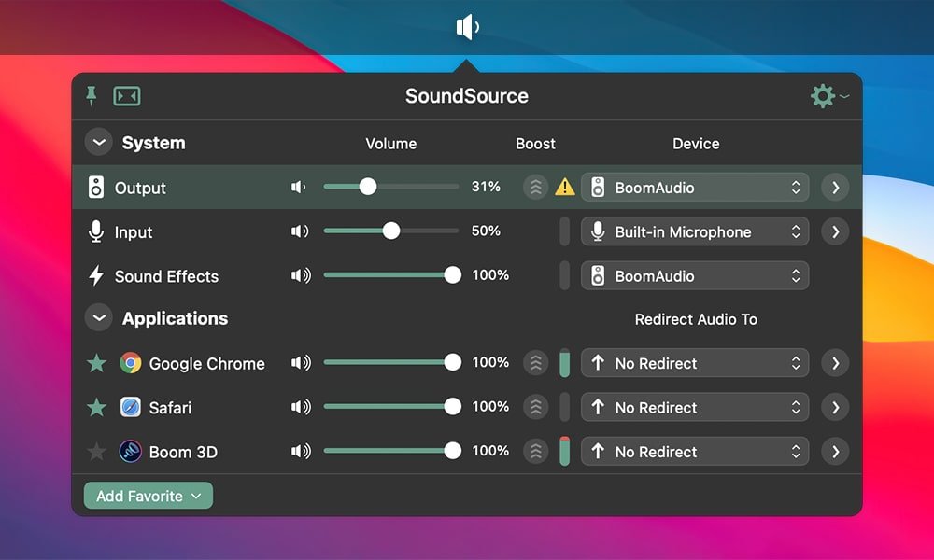Click the microphone icon beside Input
The image size is (934, 560).
click(x=97, y=231)
